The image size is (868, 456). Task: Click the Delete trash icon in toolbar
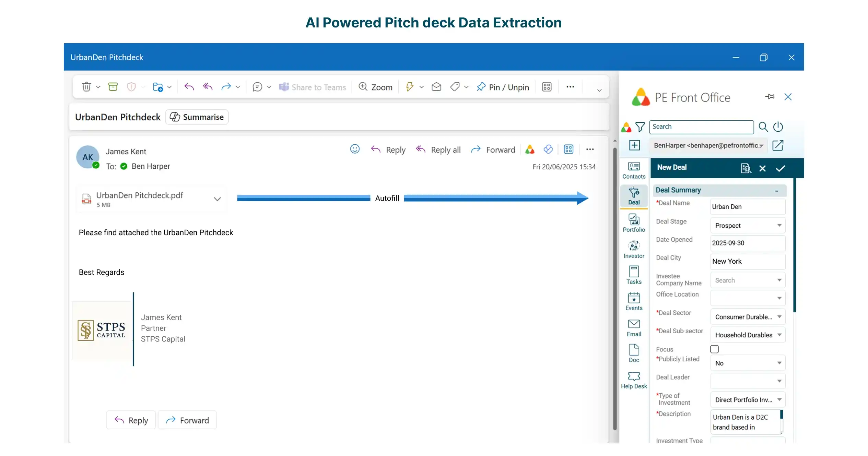click(x=86, y=87)
